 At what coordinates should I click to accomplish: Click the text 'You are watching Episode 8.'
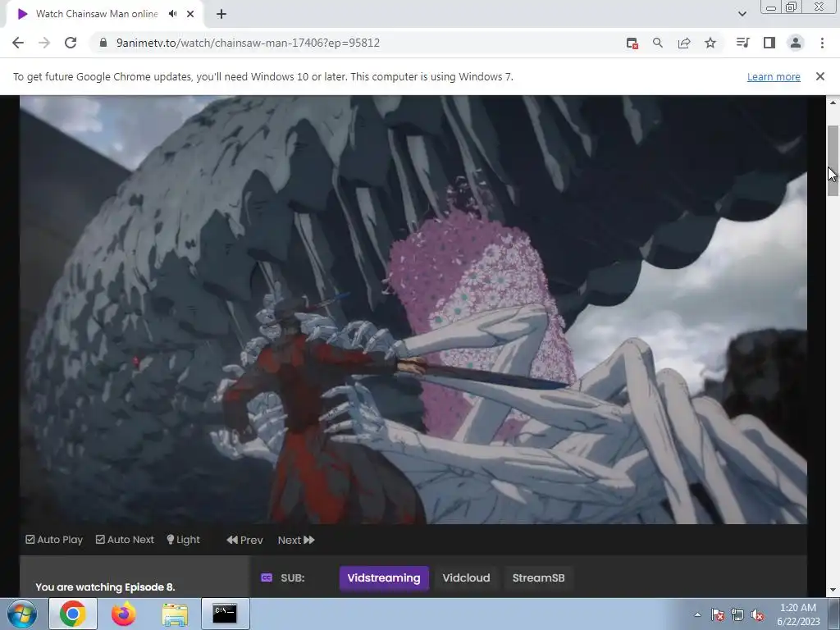click(x=106, y=587)
